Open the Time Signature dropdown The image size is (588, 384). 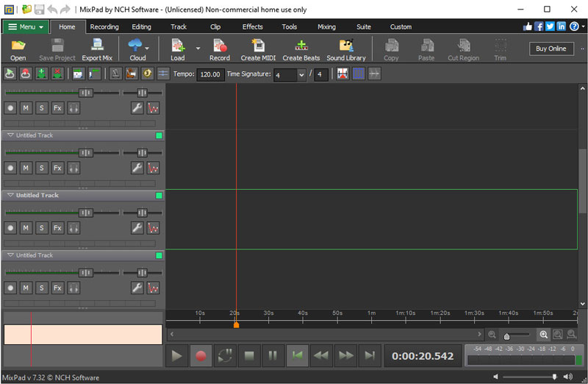(301, 75)
